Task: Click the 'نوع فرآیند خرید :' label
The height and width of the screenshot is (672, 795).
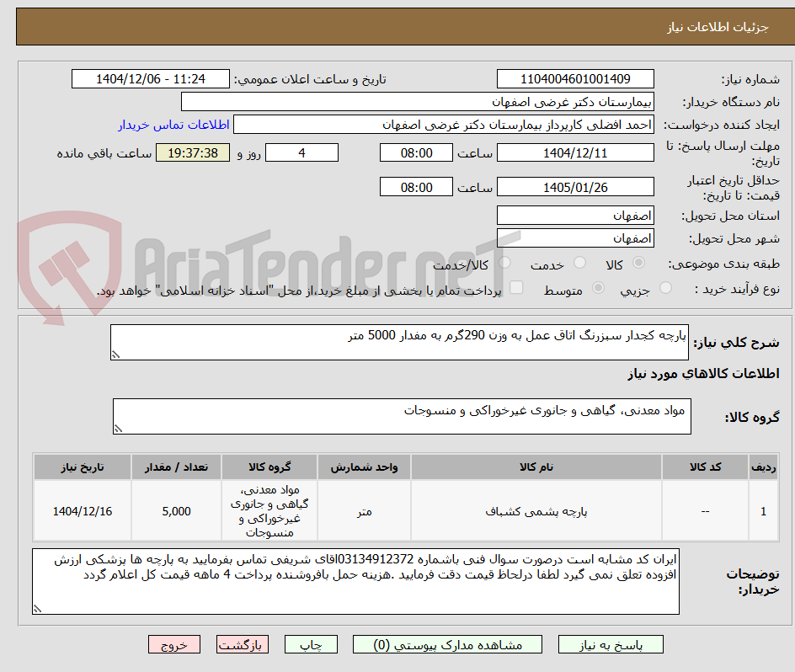Action: [737, 289]
